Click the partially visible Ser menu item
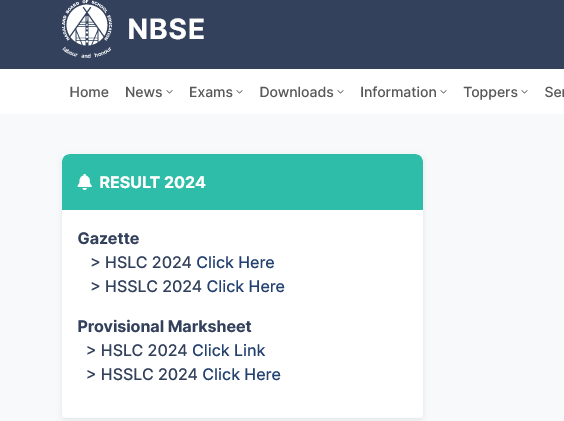 click(554, 92)
